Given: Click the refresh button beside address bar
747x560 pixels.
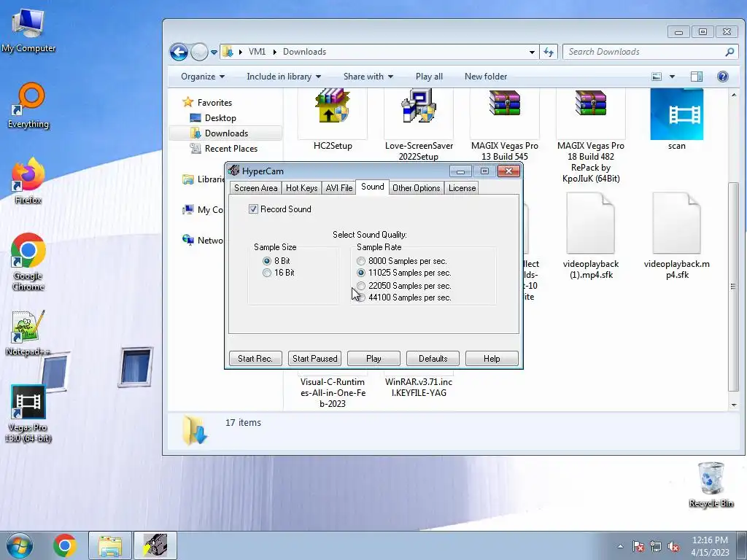Looking at the screenshot, I should pos(549,52).
